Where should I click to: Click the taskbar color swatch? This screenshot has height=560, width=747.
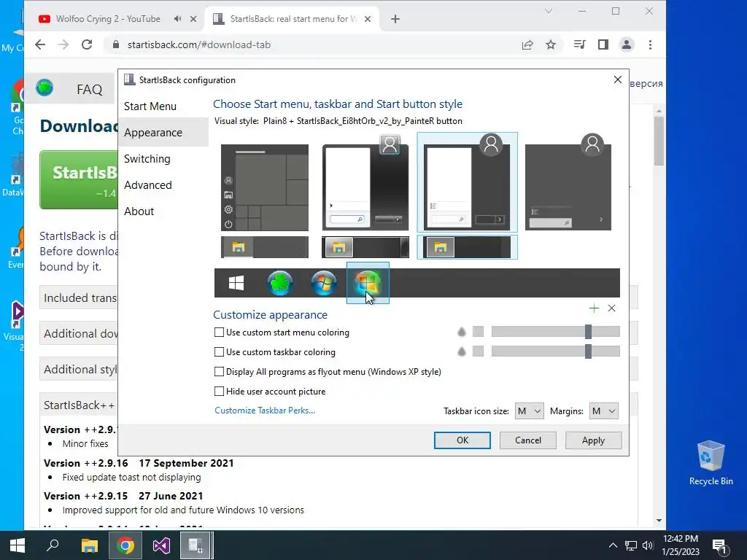coord(479,351)
